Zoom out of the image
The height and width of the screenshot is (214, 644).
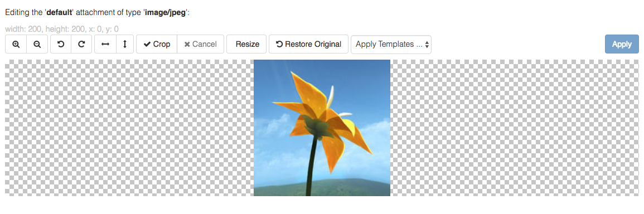click(37, 45)
